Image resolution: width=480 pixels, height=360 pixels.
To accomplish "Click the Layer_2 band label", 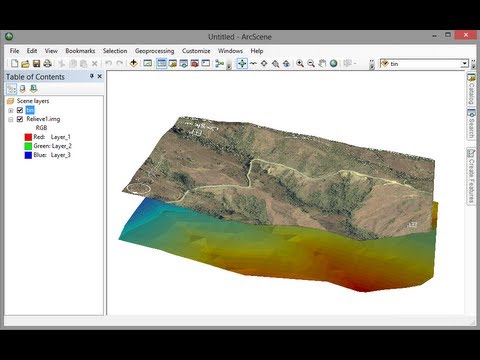I will pos(62,146).
